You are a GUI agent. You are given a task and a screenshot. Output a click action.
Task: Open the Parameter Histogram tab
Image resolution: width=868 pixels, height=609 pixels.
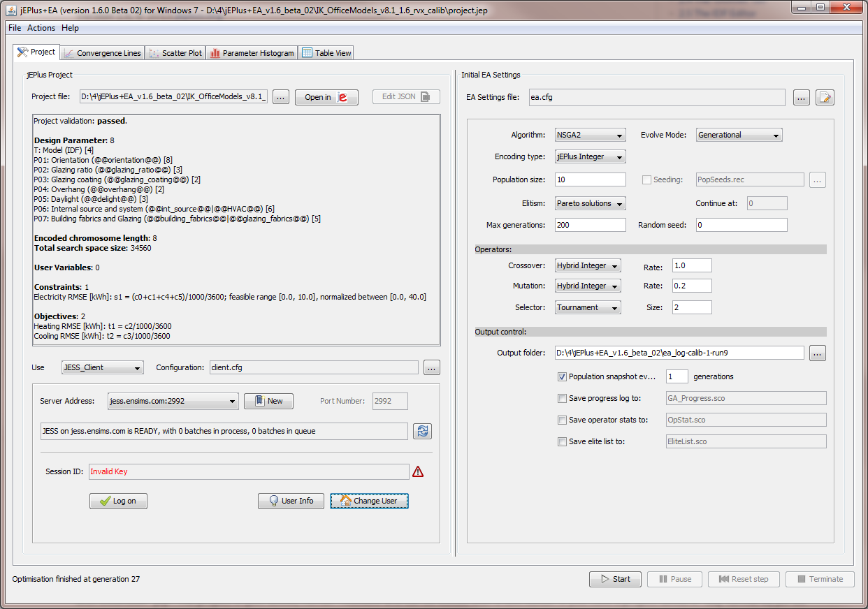[252, 53]
